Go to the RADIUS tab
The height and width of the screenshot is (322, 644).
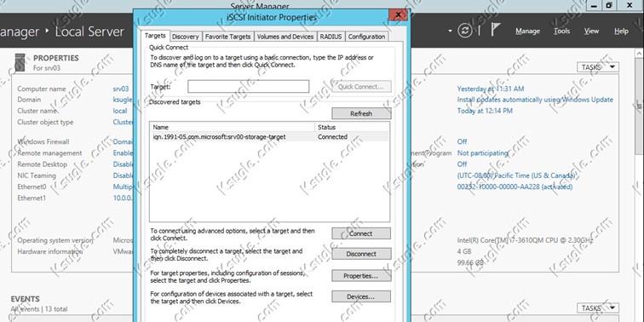pos(331,37)
